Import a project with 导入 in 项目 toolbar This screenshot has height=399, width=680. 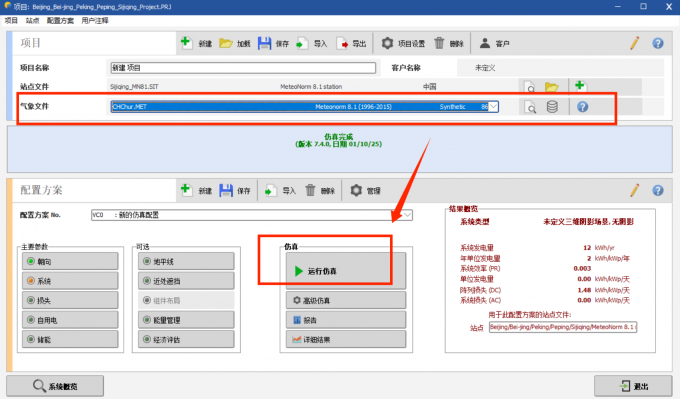[311, 43]
